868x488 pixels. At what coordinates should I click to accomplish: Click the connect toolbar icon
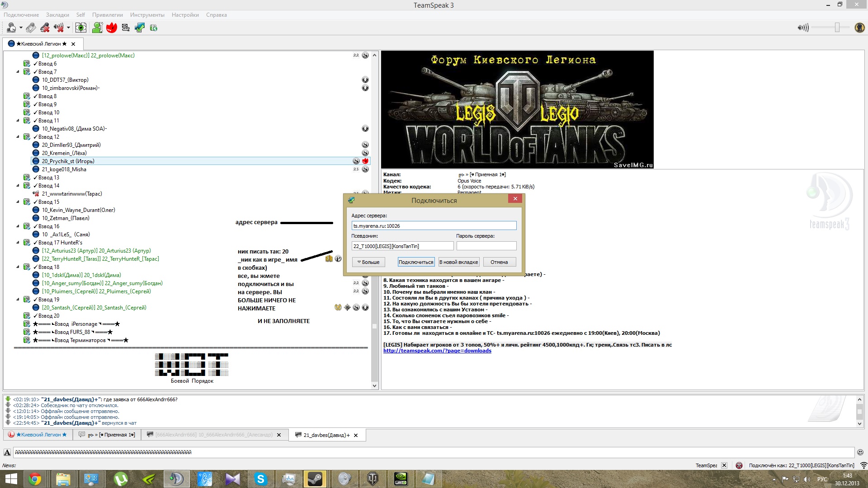pyautogui.click(x=140, y=28)
